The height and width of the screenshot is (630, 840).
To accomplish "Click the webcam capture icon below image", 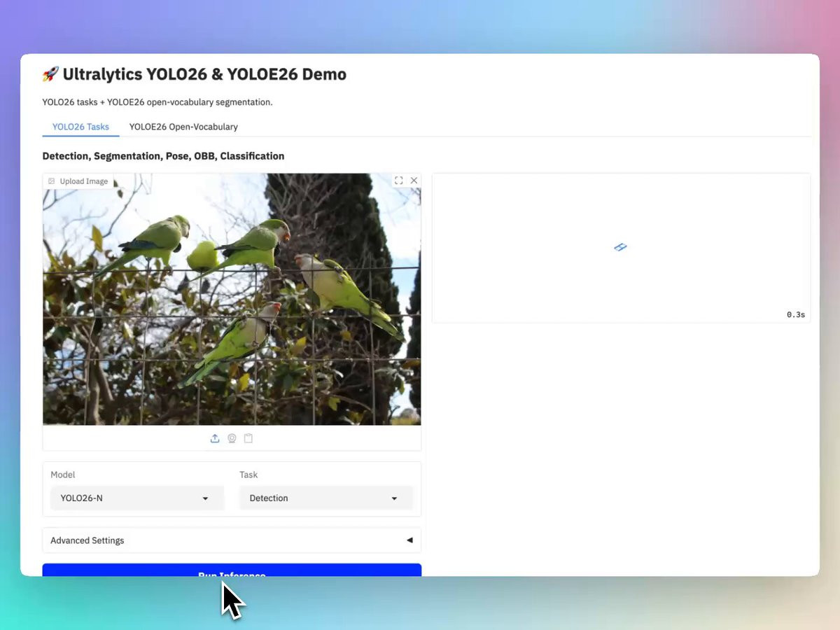I will (x=232, y=438).
